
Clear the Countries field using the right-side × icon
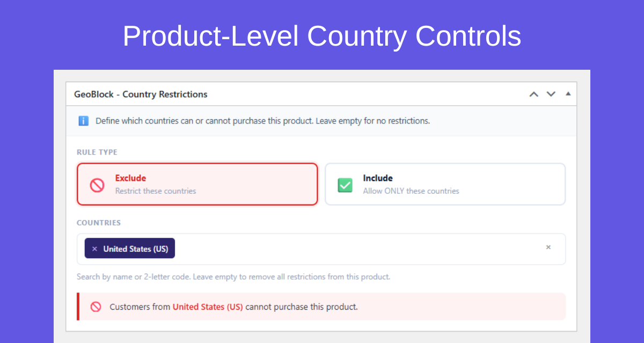pos(548,247)
